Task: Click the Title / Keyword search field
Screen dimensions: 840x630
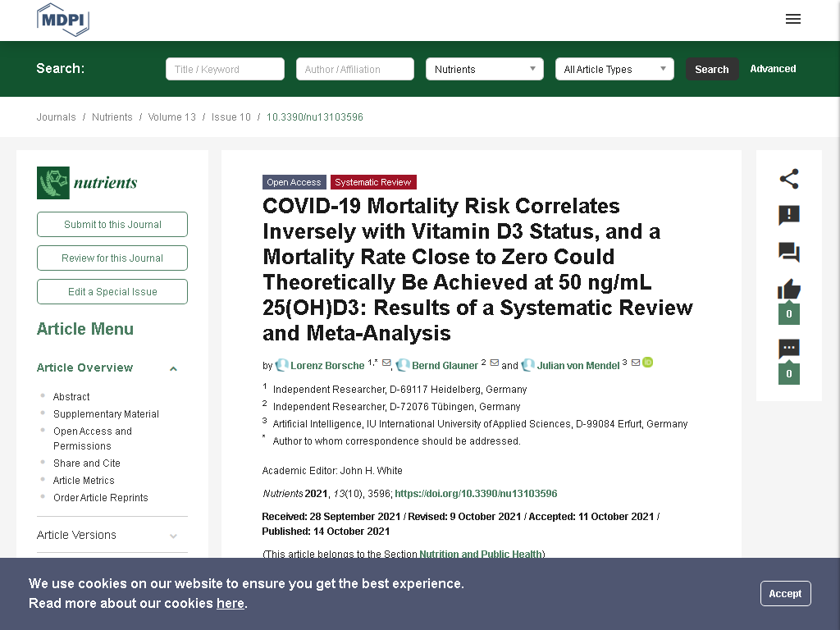Action: click(x=225, y=69)
